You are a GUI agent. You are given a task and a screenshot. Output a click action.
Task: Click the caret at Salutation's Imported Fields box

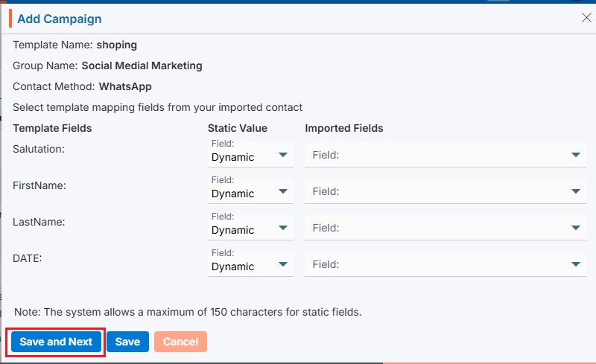coord(575,155)
